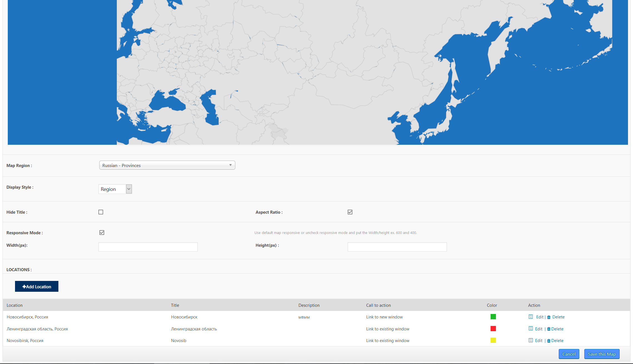Expand the Display Style Region selector
633x364 pixels.
[115, 189]
